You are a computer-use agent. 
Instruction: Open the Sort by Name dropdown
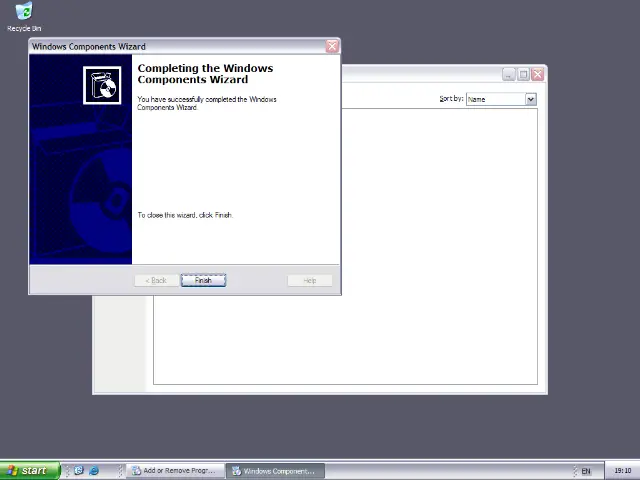point(531,99)
